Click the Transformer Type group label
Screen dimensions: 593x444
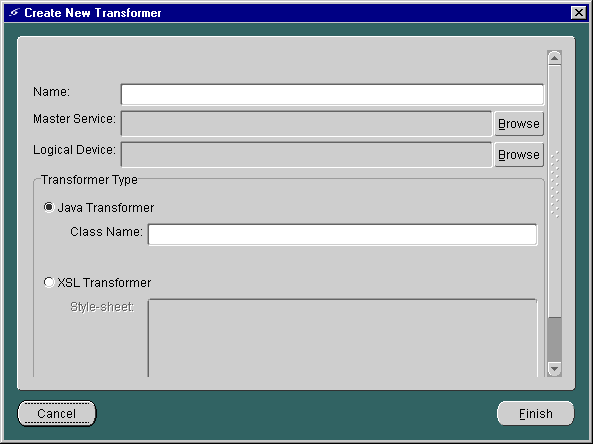click(x=89, y=180)
